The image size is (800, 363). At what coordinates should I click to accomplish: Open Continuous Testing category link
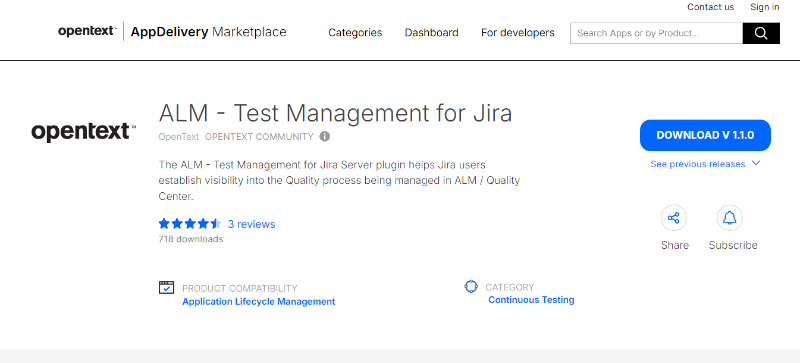click(x=531, y=300)
